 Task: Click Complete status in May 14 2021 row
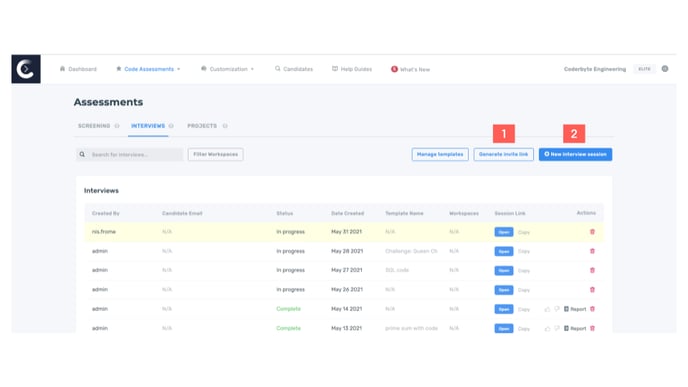(288, 309)
